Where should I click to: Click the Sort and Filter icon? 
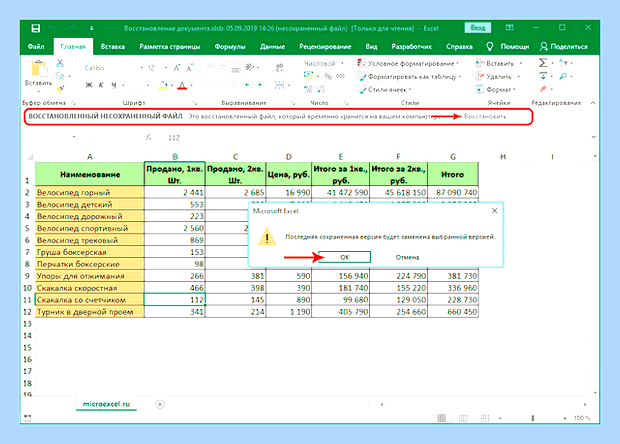(x=563, y=63)
